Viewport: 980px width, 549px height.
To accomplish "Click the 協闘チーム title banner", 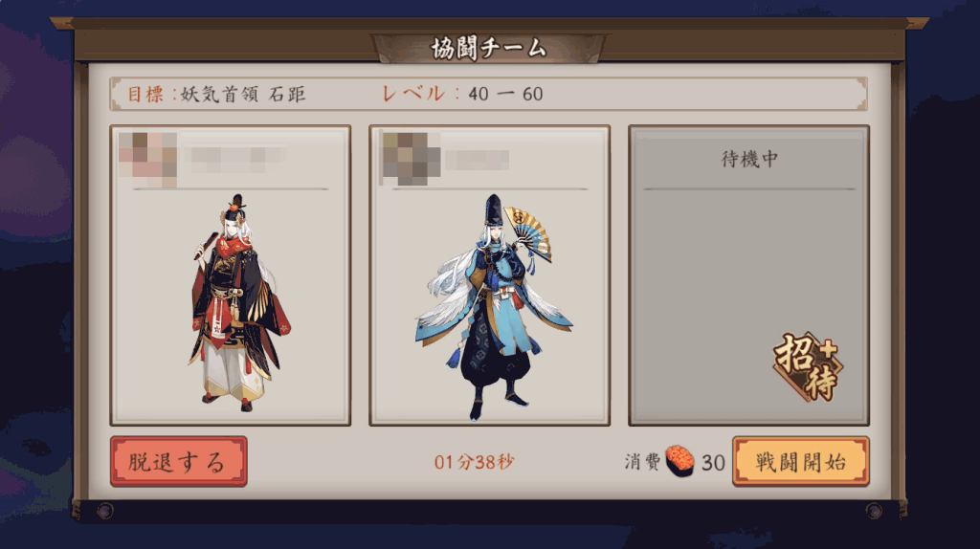I will point(489,48).
